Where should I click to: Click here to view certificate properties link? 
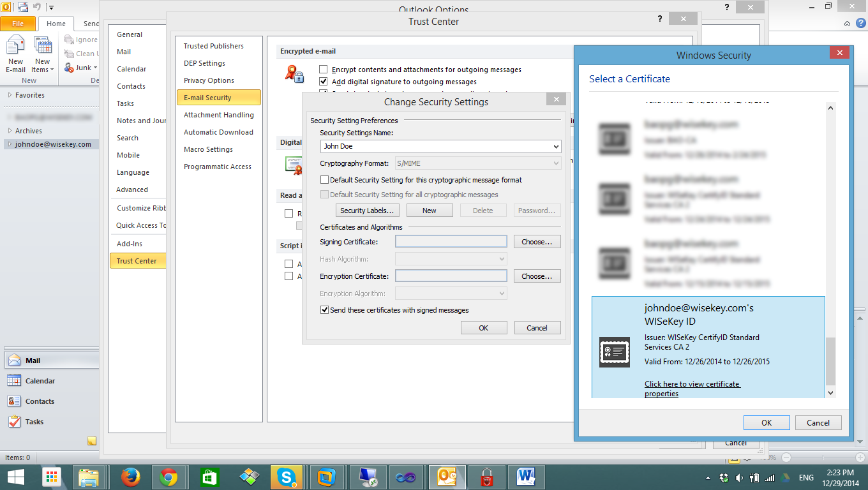(692, 389)
